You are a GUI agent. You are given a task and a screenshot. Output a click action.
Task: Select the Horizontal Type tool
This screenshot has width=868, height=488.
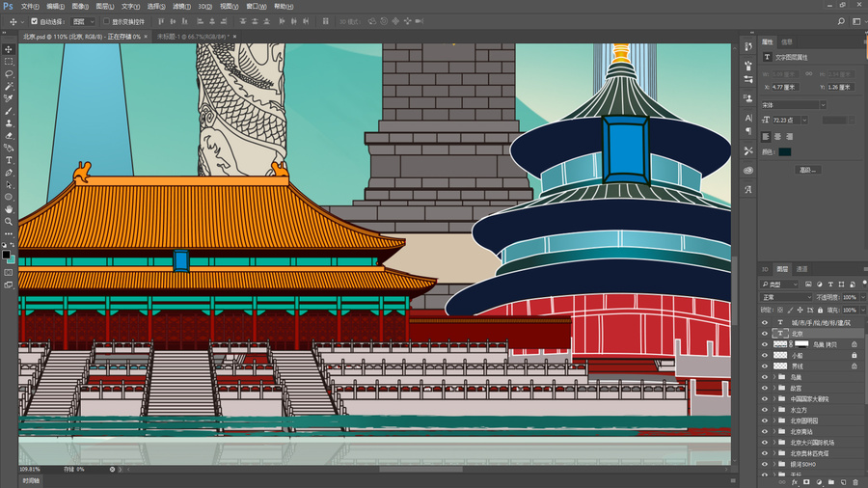pos(9,160)
